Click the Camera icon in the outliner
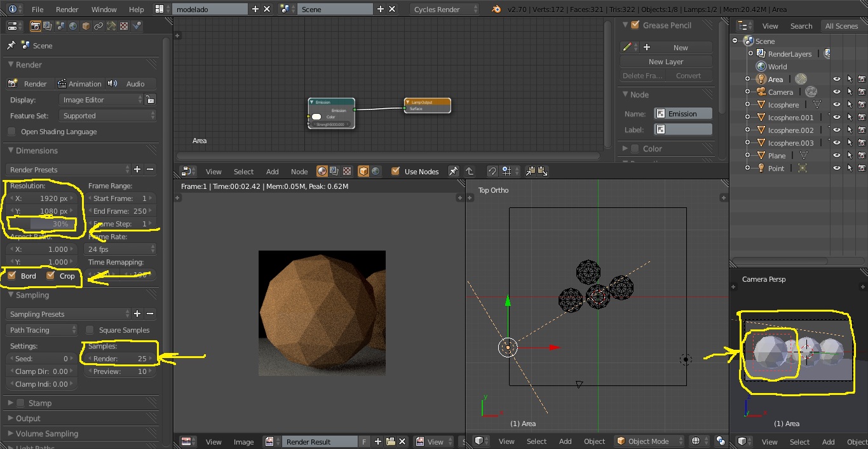This screenshot has height=449, width=868. tap(761, 92)
